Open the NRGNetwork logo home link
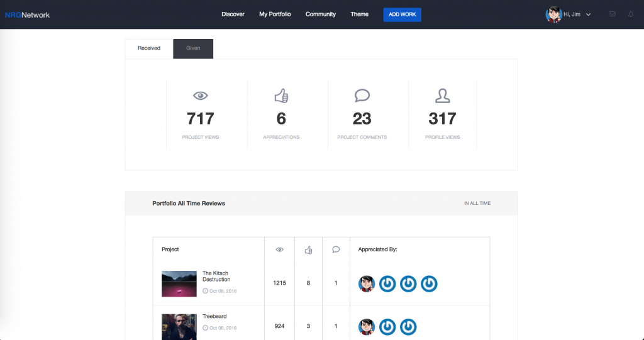Viewport: 644px width, 340px height. coord(27,15)
